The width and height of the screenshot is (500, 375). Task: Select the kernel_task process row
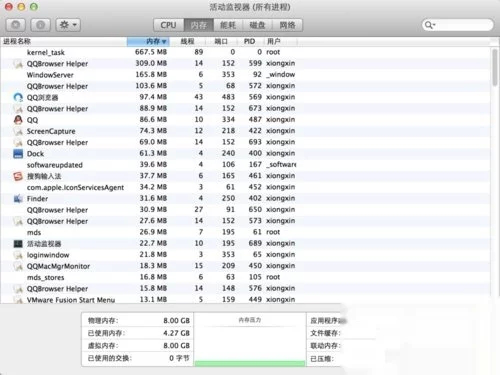click(246, 52)
